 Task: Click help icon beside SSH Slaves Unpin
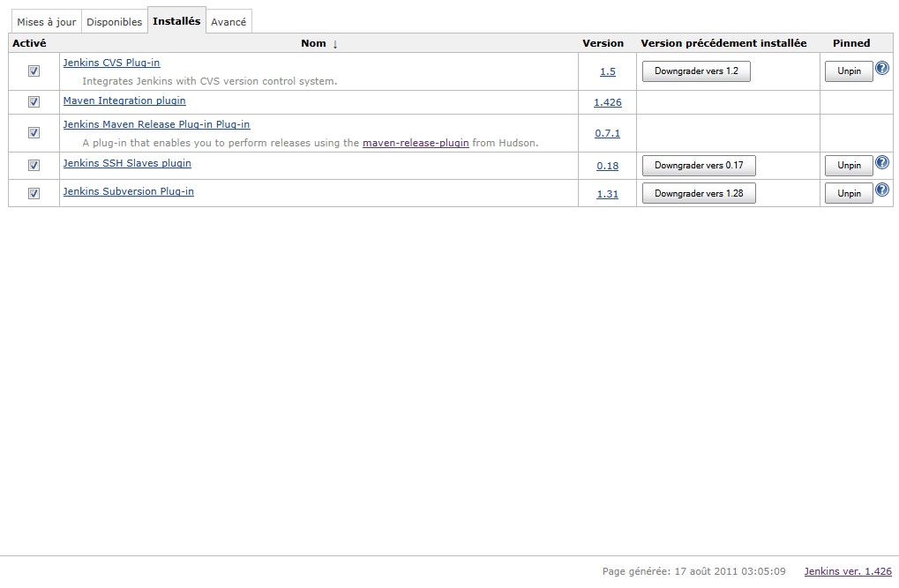(x=881, y=163)
